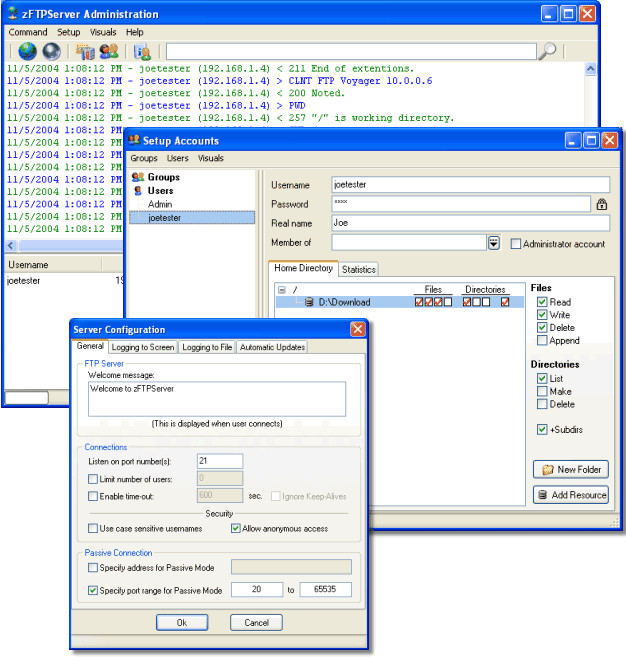Click the green globe start server icon
Viewport: 626px width, 657px height.
click(27, 51)
